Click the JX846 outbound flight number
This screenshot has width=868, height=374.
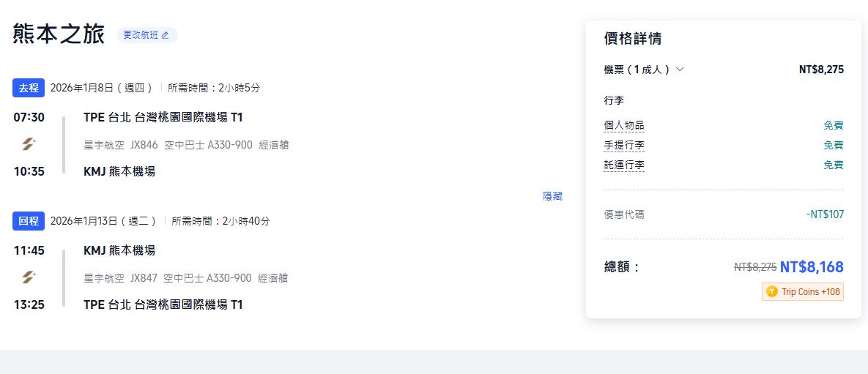144,145
